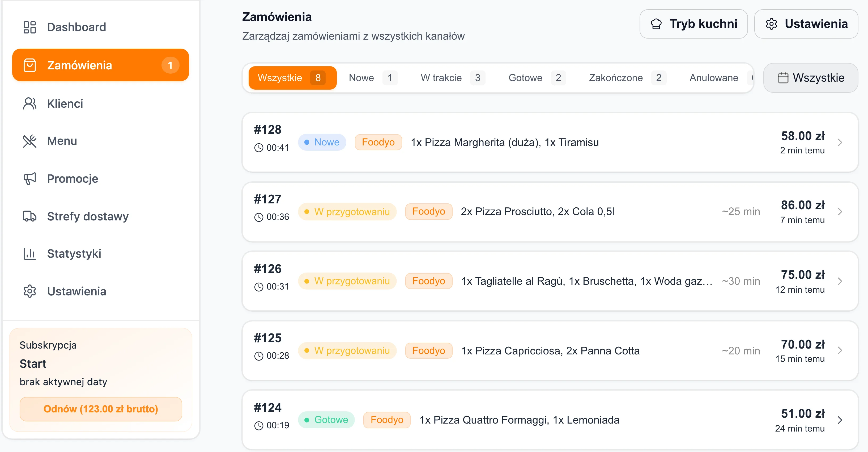Expand order #125 with the chevron
Screen dimensions: 868x452
coord(840,350)
